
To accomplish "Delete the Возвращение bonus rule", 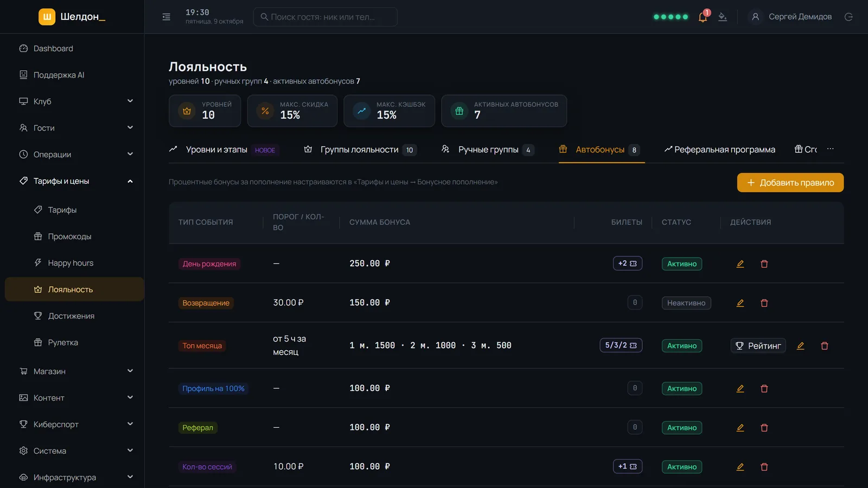I will pyautogui.click(x=764, y=303).
